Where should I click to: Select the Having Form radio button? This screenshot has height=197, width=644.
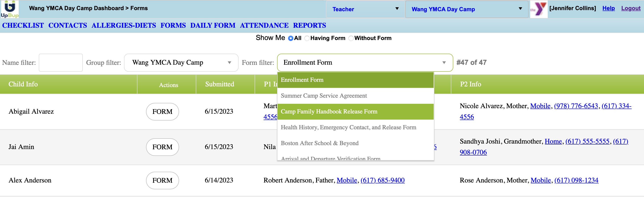(307, 38)
